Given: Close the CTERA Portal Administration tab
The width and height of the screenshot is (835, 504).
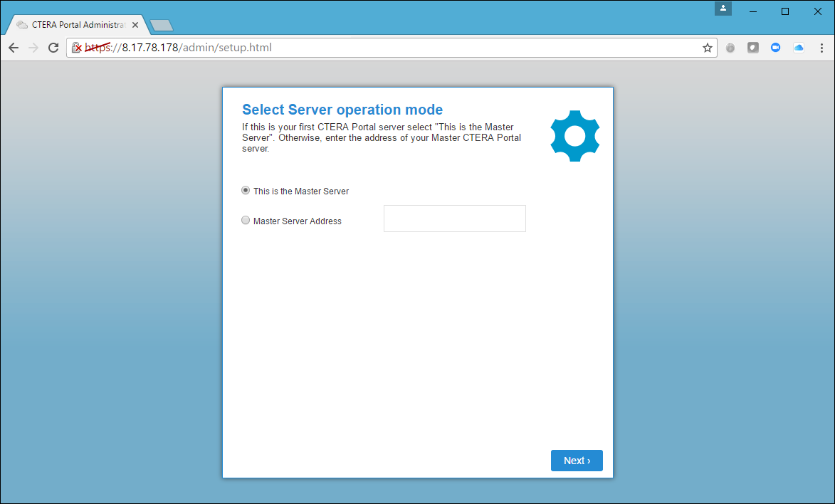Looking at the screenshot, I should coord(135,25).
